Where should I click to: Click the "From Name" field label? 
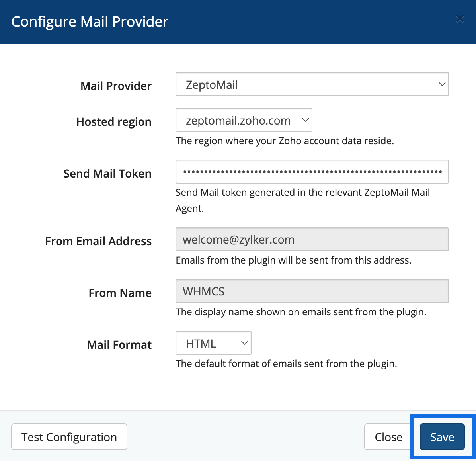[x=120, y=293]
